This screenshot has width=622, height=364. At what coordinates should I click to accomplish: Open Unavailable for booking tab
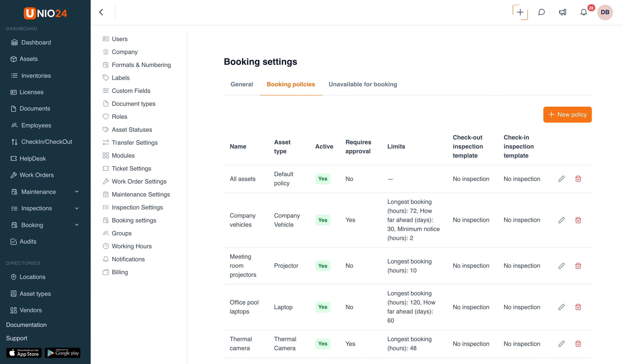[x=363, y=84]
